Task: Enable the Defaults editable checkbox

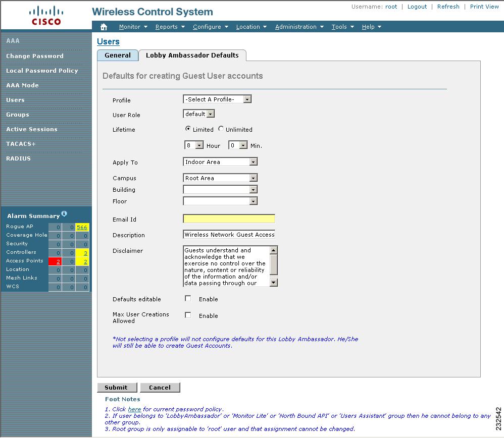Action: click(x=188, y=299)
